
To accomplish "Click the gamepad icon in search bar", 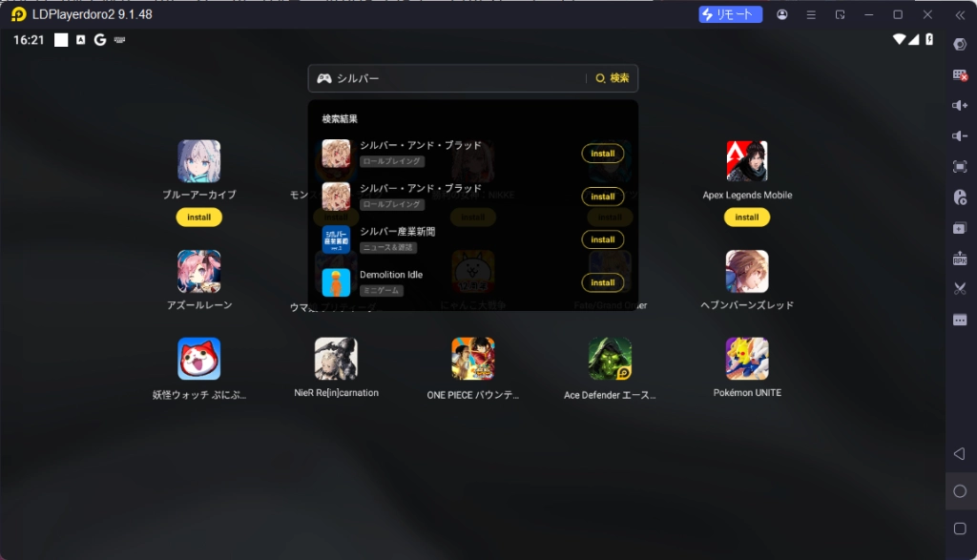I will click(x=324, y=78).
